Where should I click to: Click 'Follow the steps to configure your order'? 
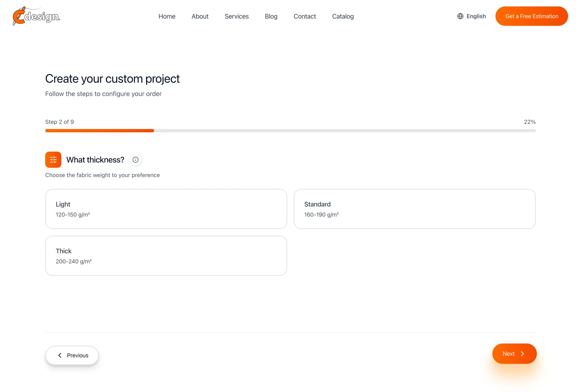[x=103, y=94]
